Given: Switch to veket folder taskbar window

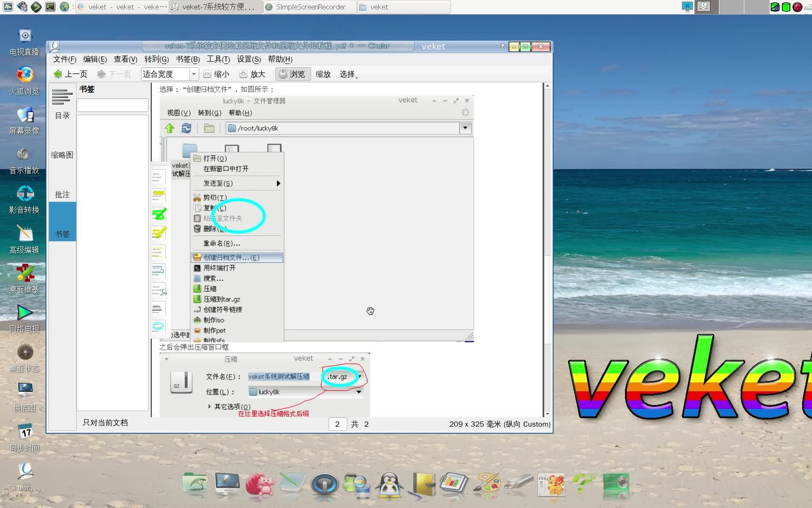Looking at the screenshot, I should [x=404, y=7].
